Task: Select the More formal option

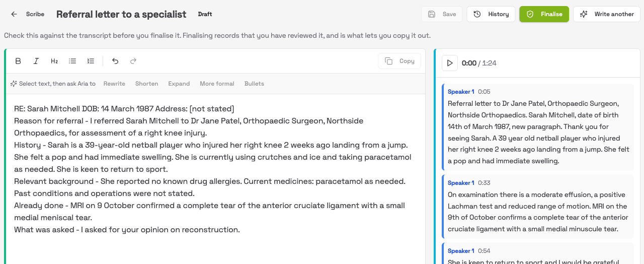Action: (x=217, y=84)
